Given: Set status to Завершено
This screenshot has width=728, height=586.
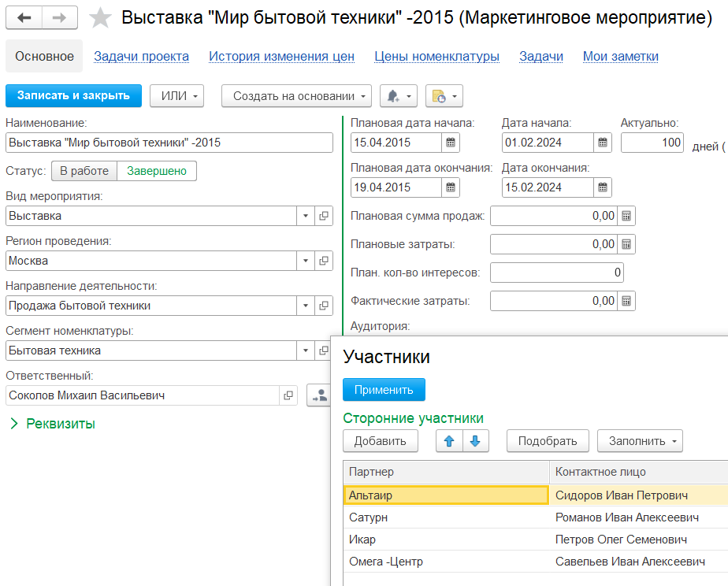Looking at the screenshot, I should pyautogui.click(x=157, y=171).
